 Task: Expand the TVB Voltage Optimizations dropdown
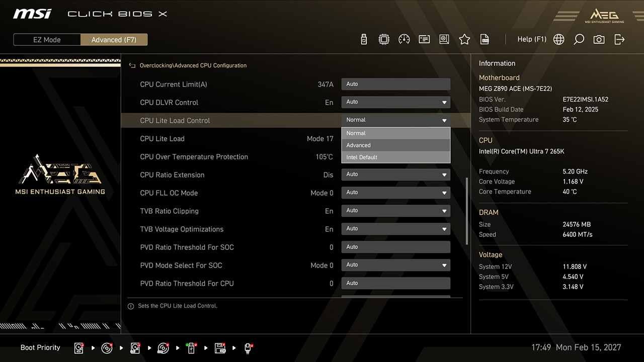tap(395, 229)
